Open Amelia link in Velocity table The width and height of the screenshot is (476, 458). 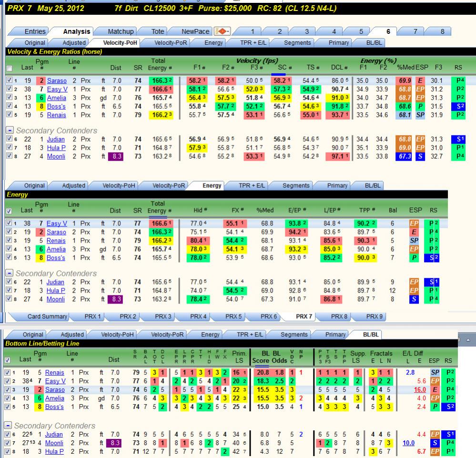[57, 98]
